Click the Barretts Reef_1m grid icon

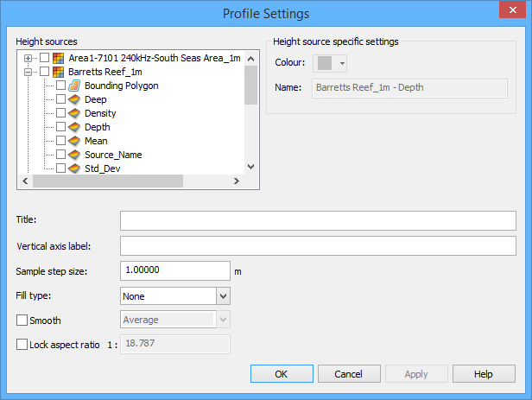tap(59, 73)
